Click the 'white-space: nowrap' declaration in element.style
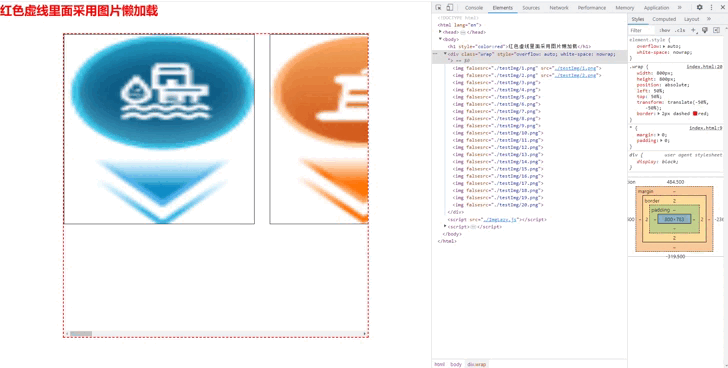 click(663, 52)
